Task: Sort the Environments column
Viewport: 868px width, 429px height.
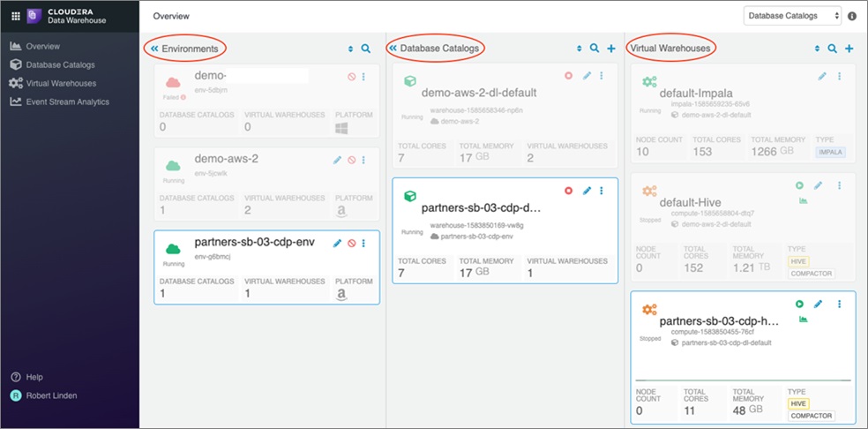Action: click(x=350, y=49)
